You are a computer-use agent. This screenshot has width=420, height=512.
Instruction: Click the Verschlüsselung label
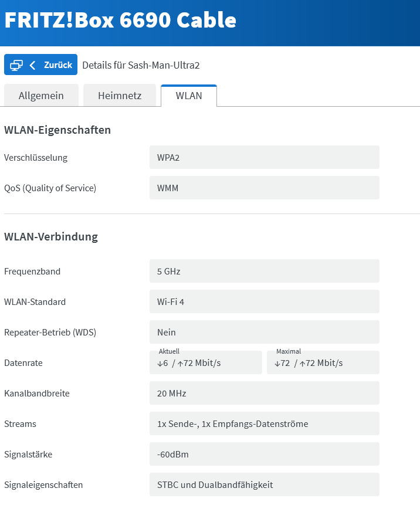(36, 158)
